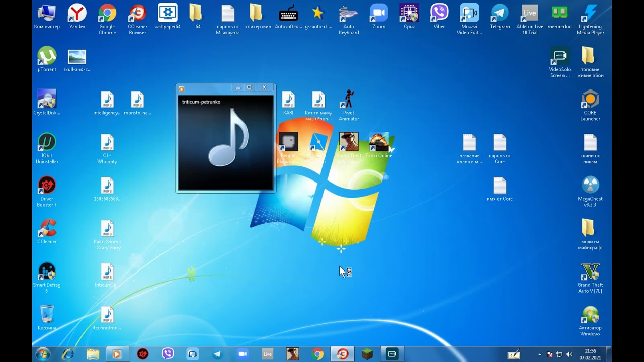
Task: Launch Tanki Online shortcut
Action: point(379,146)
